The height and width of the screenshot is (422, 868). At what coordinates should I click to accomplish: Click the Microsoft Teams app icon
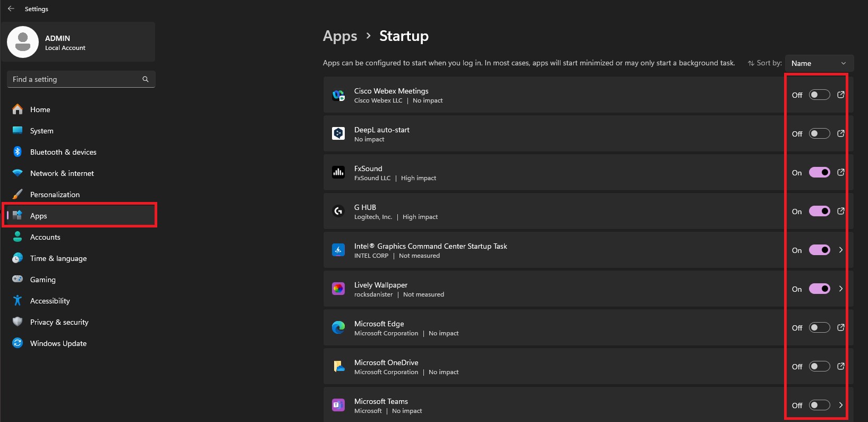pyautogui.click(x=338, y=405)
